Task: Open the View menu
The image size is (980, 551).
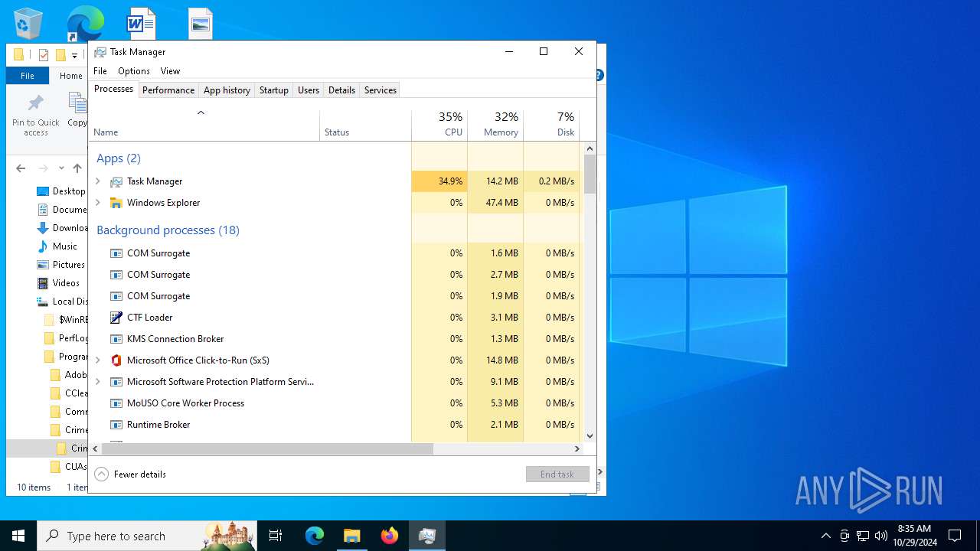Action: coord(170,71)
